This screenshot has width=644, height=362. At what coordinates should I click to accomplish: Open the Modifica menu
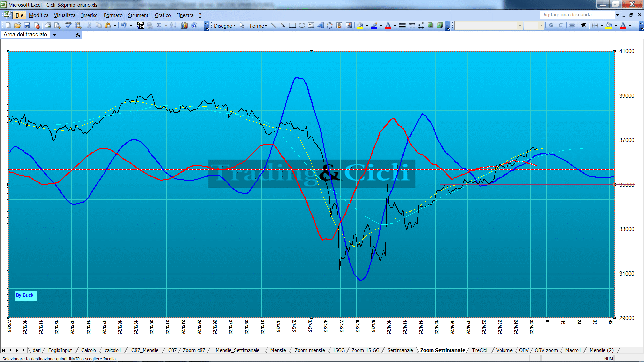click(39, 15)
